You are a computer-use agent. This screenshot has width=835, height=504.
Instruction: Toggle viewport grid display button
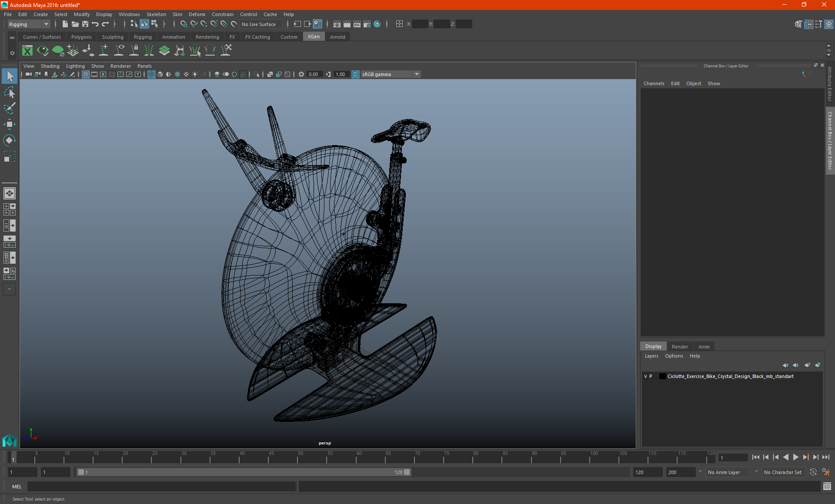86,74
